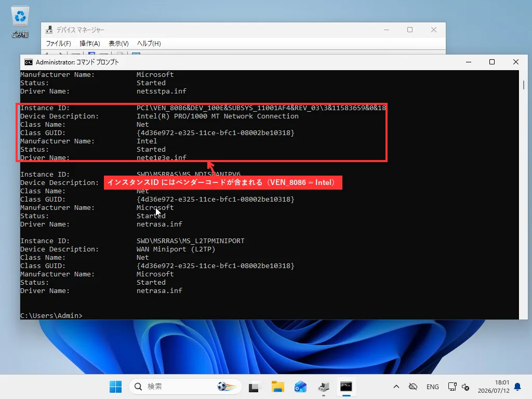The width and height of the screenshot is (532, 399).
Task: Click the C:\Users\Admin> prompt line
Action: point(51,315)
